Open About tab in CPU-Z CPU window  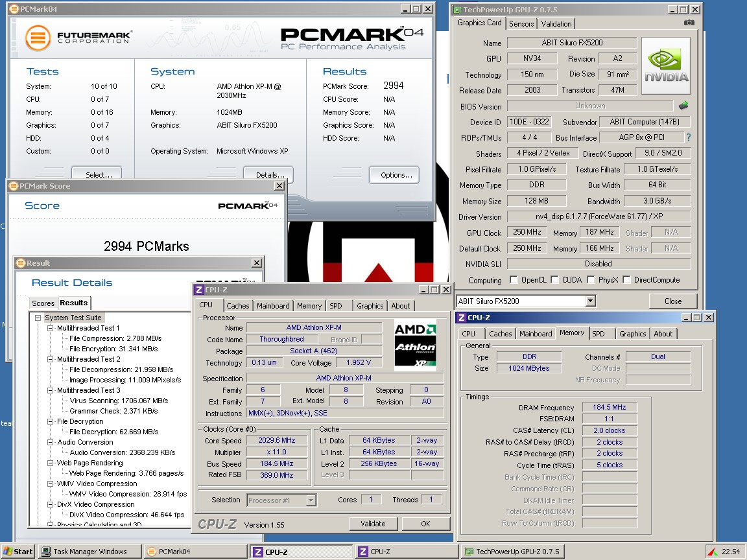[401, 306]
